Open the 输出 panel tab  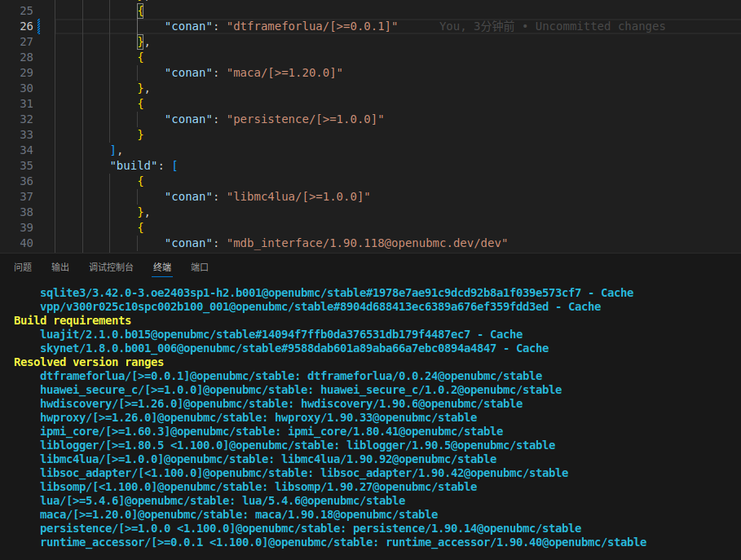pyautogui.click(x=60, y=267)
